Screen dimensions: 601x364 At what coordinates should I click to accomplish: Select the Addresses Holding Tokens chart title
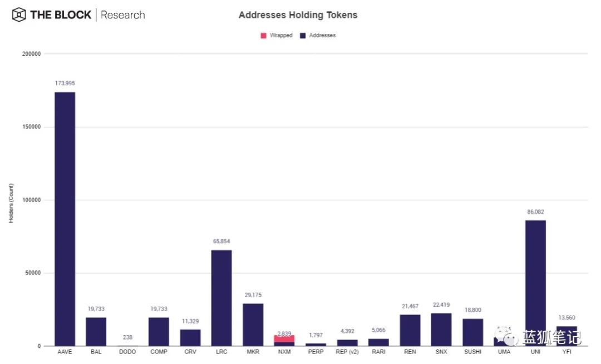pyautogui.click(x=298, y=15)
